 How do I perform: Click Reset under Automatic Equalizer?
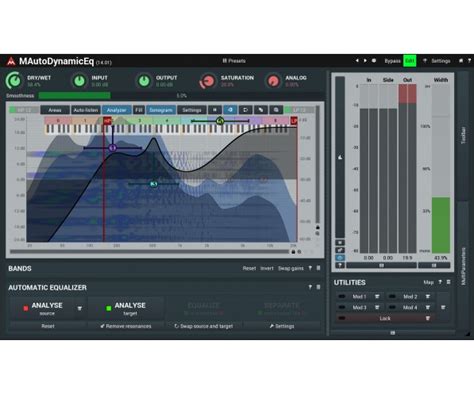coord(48,326)
